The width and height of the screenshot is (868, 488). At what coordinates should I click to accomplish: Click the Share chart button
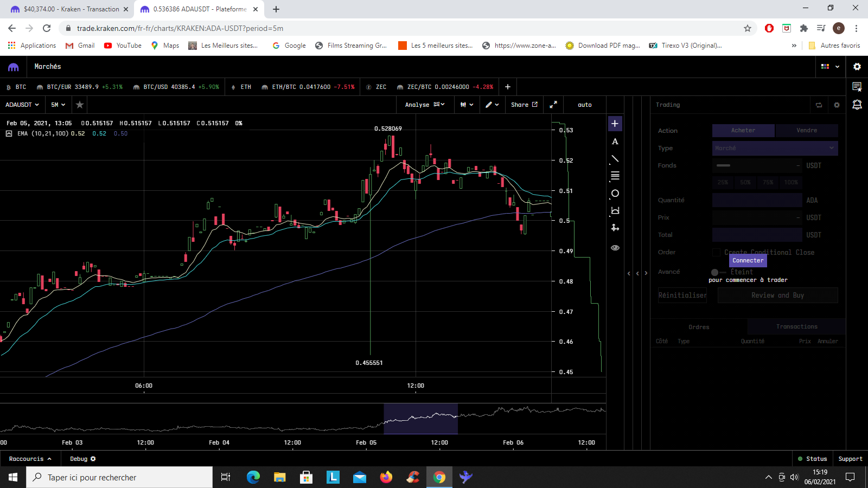tap(524, 105)
